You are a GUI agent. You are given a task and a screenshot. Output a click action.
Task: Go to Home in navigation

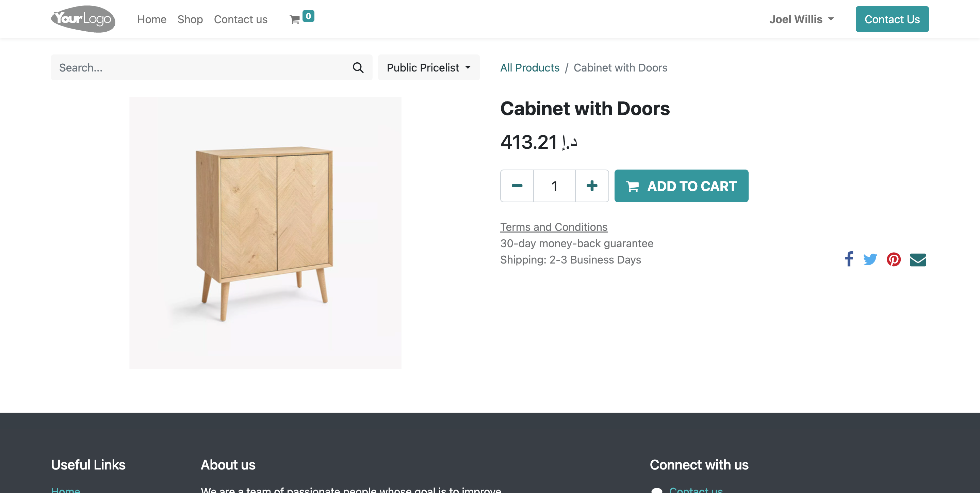pos(152,19)
